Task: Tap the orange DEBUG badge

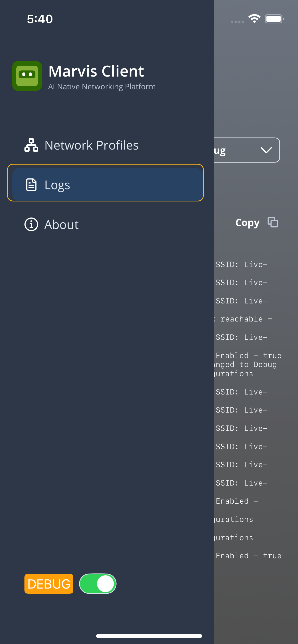Action: (49, 584)
